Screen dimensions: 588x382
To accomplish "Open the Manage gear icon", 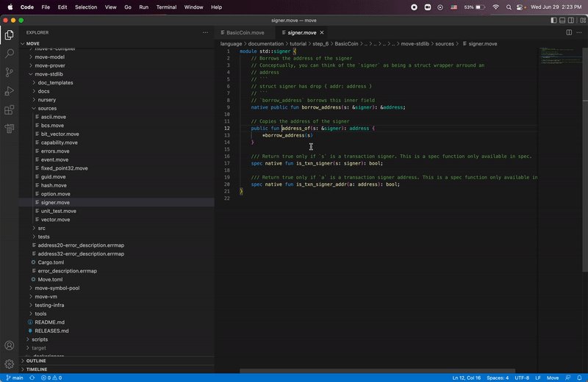I will [x=10, y=364].
